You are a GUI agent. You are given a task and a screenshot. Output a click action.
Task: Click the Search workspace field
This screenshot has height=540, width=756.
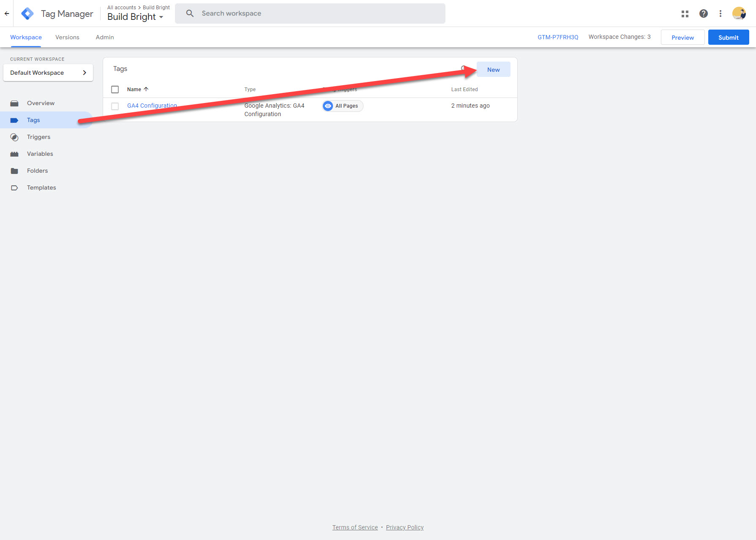click(x=310, y=14)
